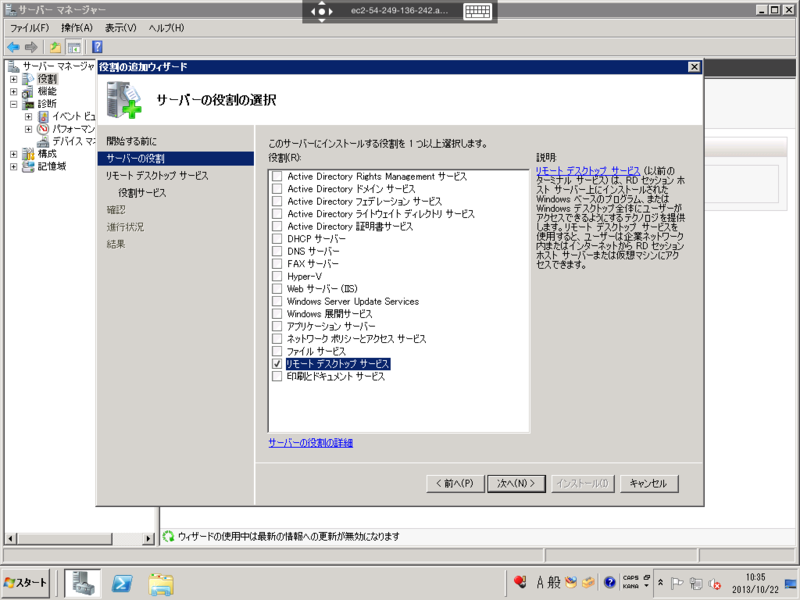Open PowerShell from the taskbar
Image resolution: width=800 pixels, height=600 pixels.
[122, 583]
